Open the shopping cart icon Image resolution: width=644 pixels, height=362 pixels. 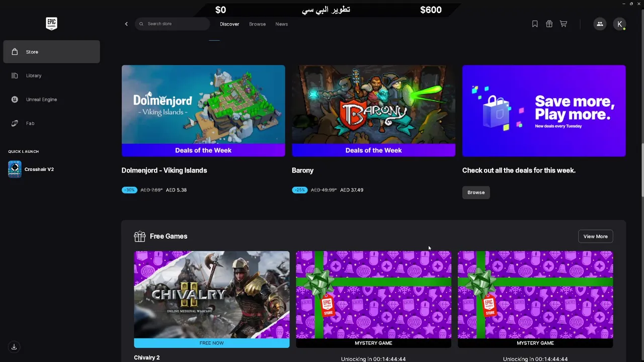click(563, 24)
